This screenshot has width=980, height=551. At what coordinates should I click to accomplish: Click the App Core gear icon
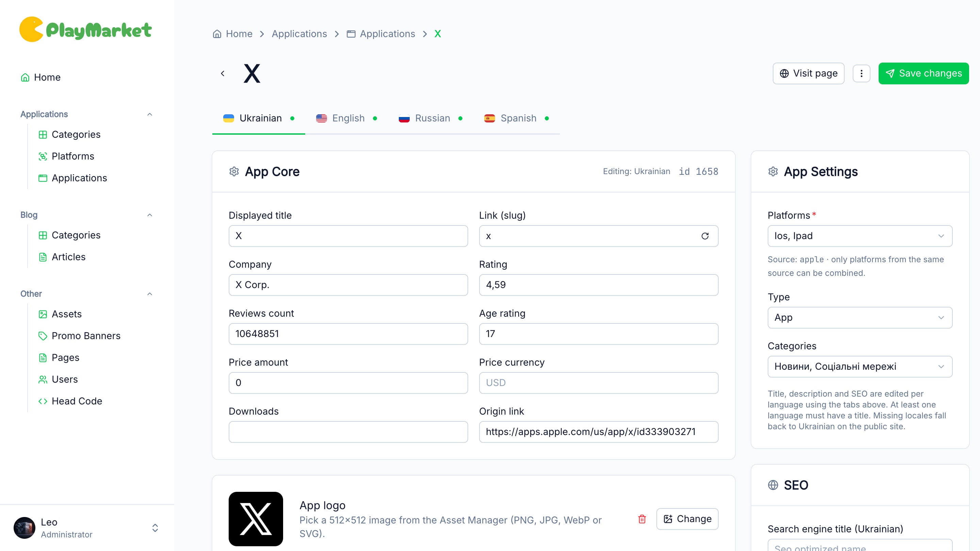234,171
